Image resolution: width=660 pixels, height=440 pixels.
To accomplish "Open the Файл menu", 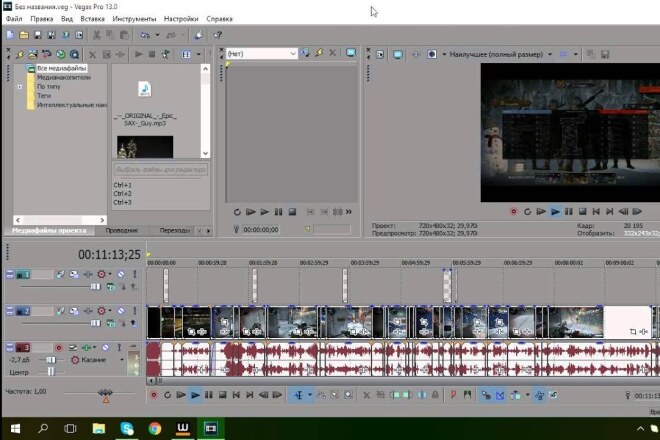I will point(14,19).
